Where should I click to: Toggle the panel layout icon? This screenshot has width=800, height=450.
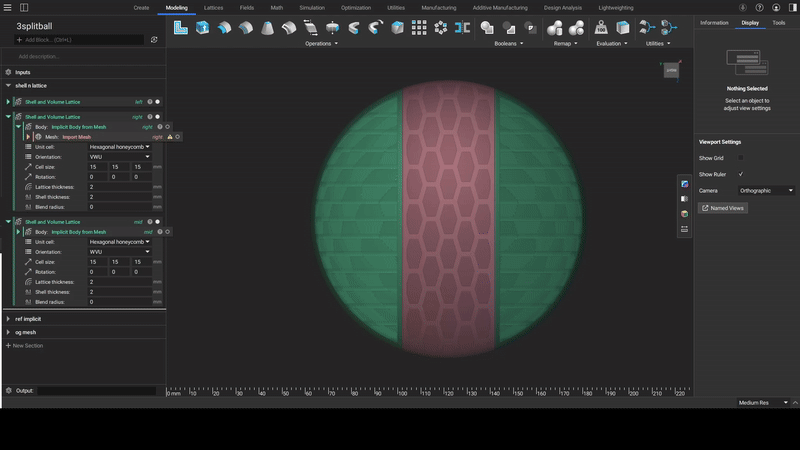(24, 8)
